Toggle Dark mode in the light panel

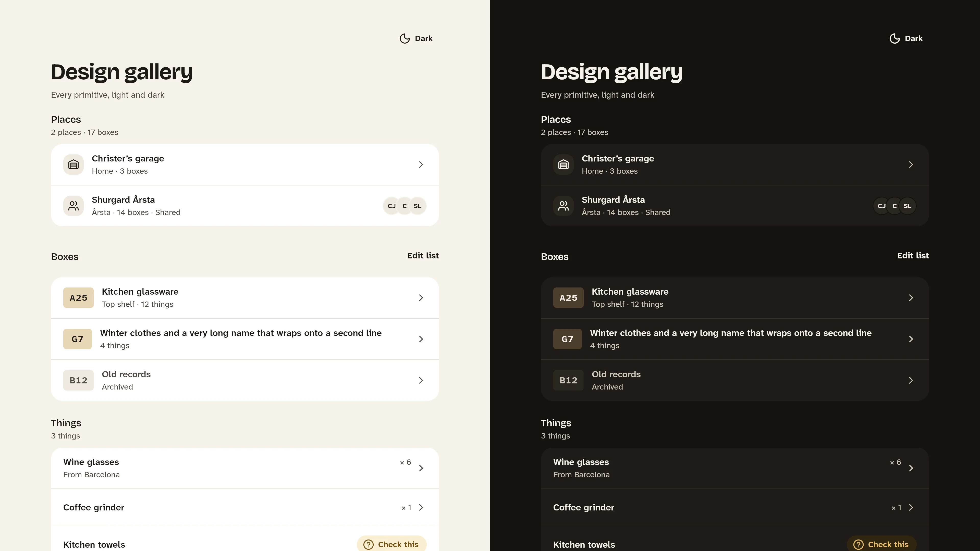coord(416,39)
